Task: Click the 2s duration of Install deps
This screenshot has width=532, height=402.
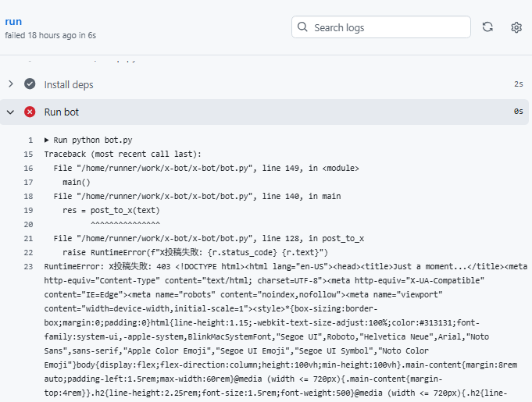Action: pos(518,84)
